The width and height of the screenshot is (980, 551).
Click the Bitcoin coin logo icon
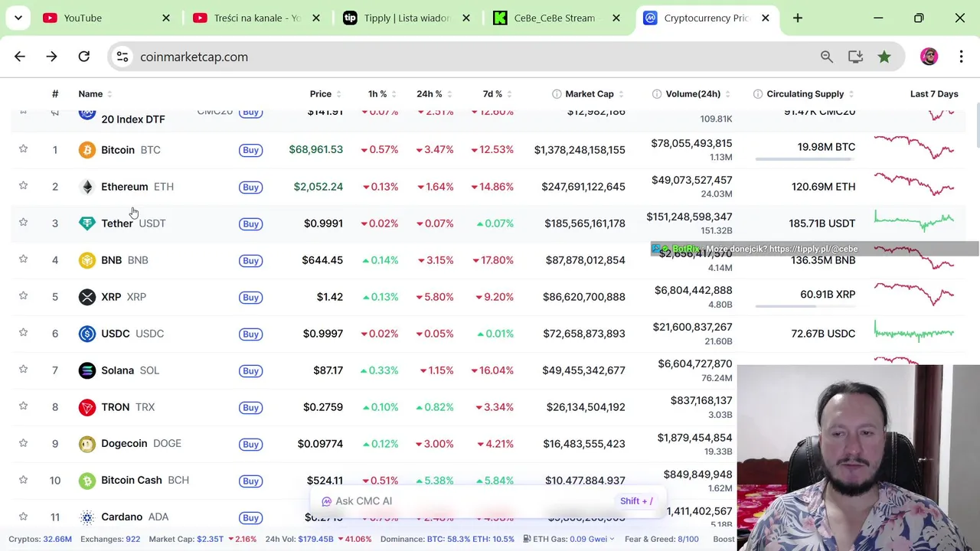coord(87,150)
